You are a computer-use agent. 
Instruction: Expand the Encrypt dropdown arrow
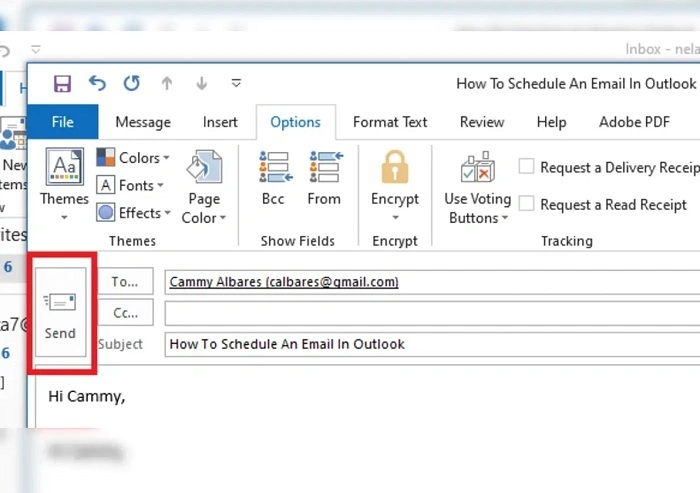[x=395, y=217]
